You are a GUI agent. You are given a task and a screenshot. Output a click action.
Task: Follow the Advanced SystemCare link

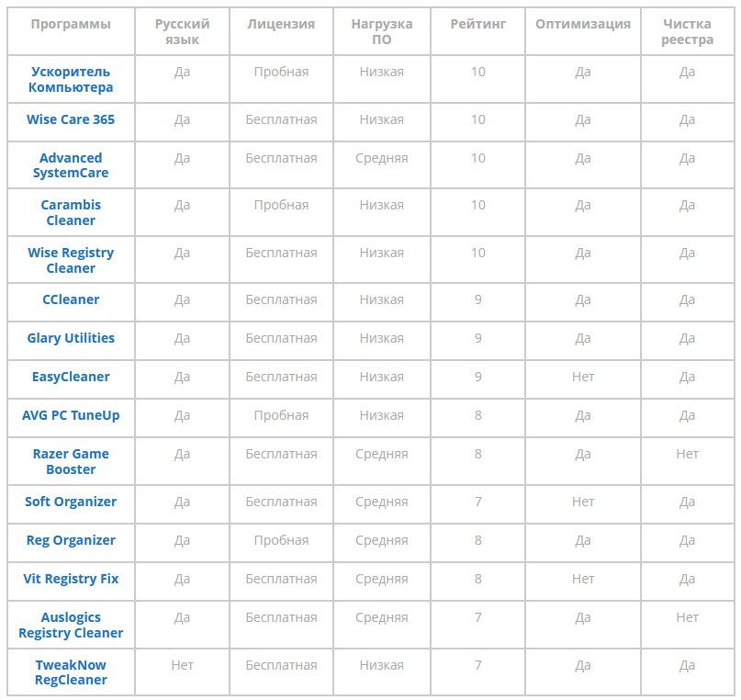(x=71, y=165)
